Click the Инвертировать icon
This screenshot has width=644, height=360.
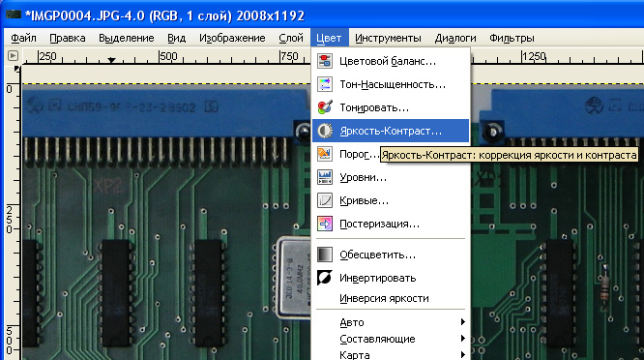point(325,278)
